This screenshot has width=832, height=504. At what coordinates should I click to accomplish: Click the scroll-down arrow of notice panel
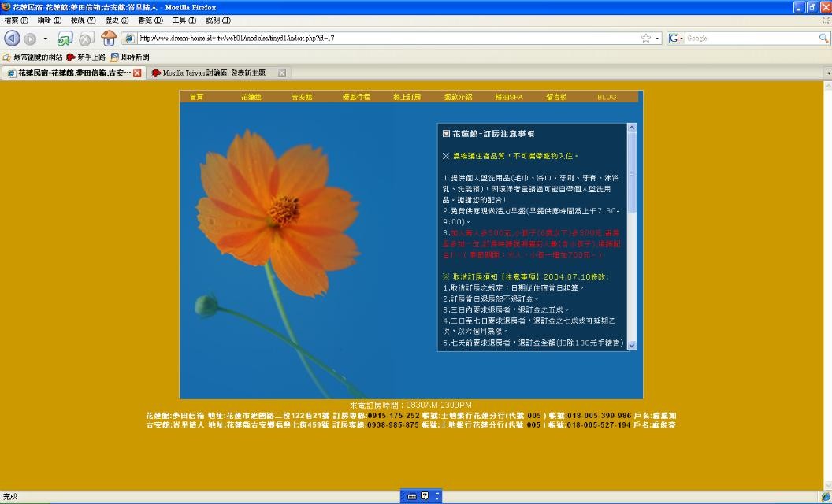pyautogui.click(x=631, y=345)
